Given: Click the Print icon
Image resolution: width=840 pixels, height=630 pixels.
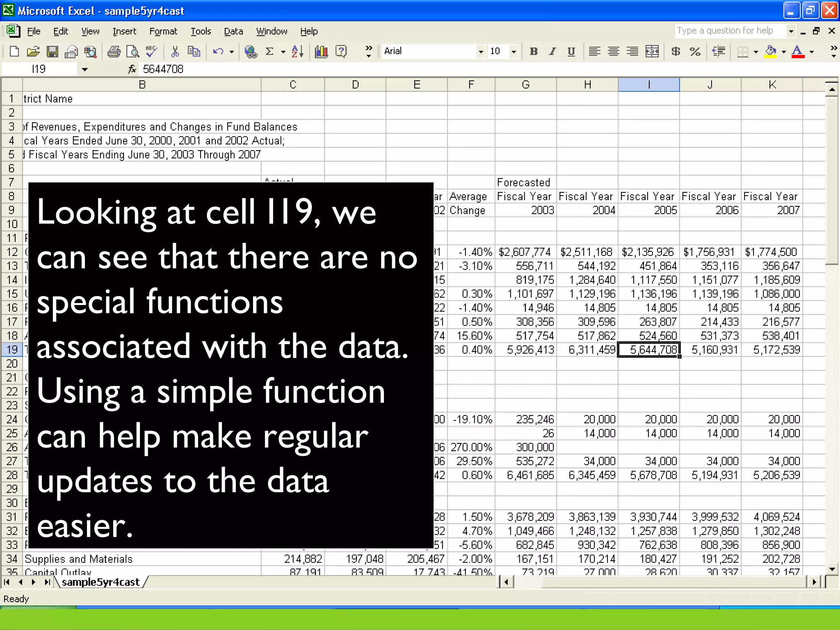Looking at the screenshot, I should click(x=114, y=51).
